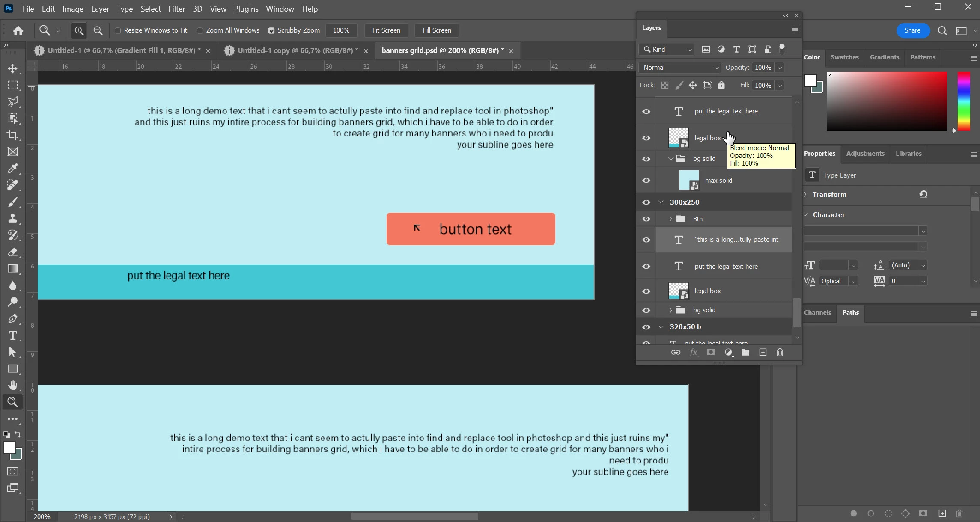Screen dimensions: 980x522
Task: Click the blue Share button
Action: click(912, 30)
